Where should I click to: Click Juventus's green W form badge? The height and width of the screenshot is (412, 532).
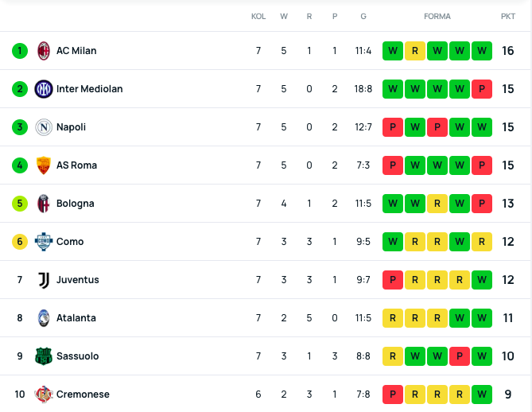coord(482,280)
